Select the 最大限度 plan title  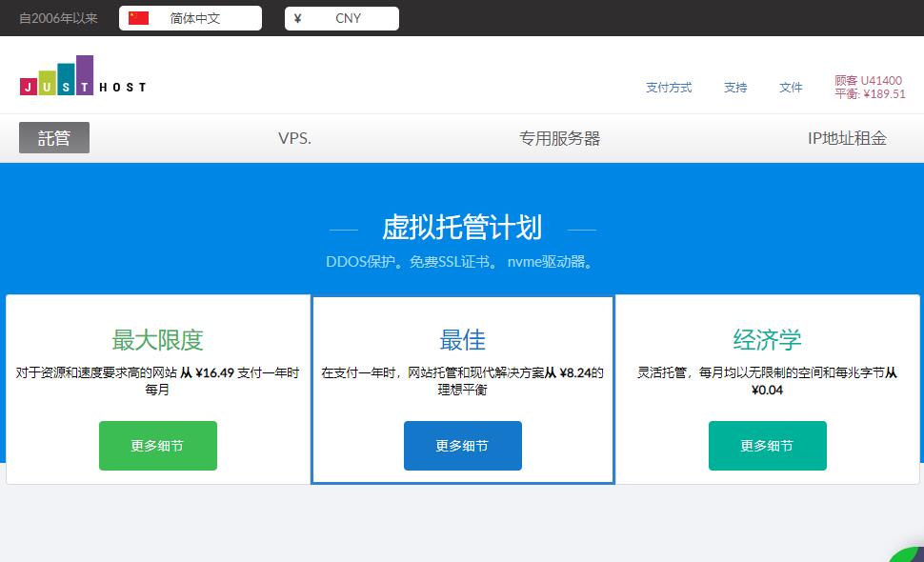158,340
